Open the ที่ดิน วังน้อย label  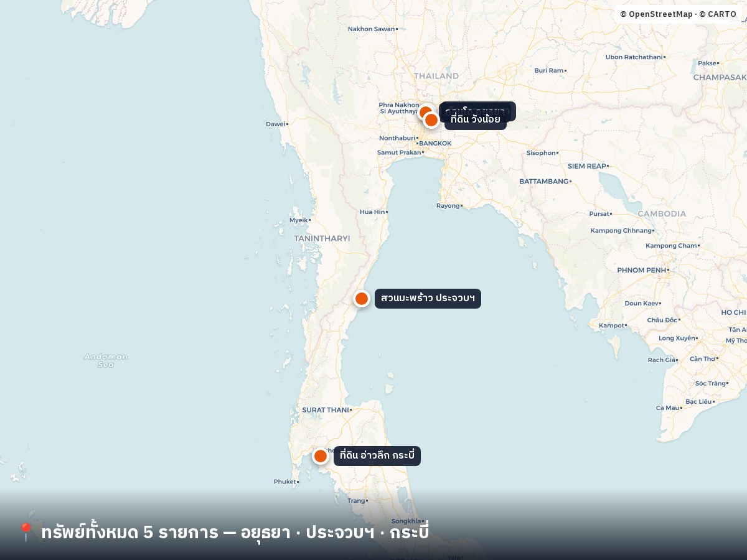coord(476,119)
